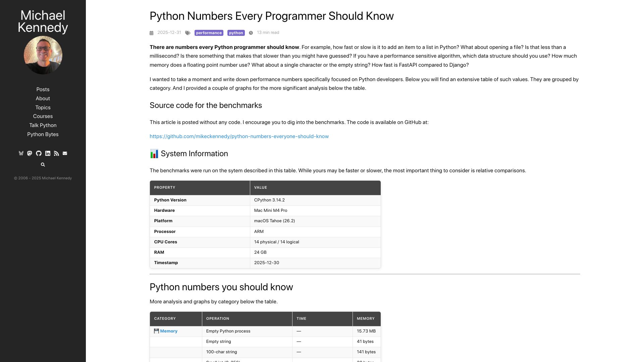644x362 pixels.
Task: Click the author profile photo
Action: tap(43, 55)
